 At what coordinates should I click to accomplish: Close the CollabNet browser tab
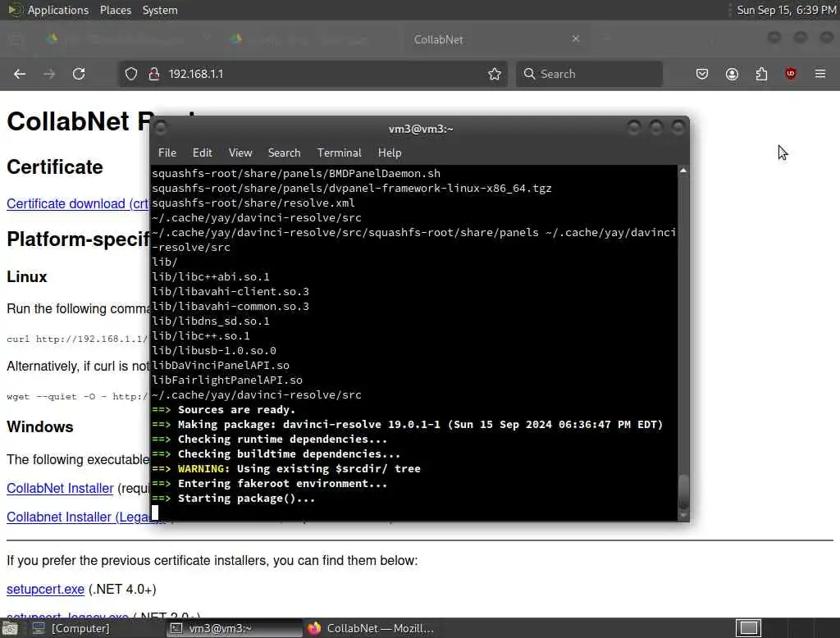[x=575, y=39]
